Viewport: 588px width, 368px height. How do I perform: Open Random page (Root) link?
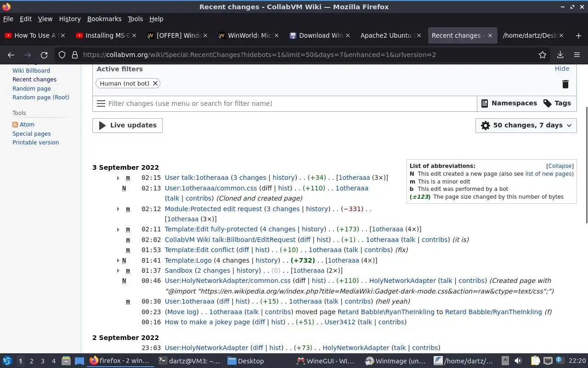(x=41, y=98)
